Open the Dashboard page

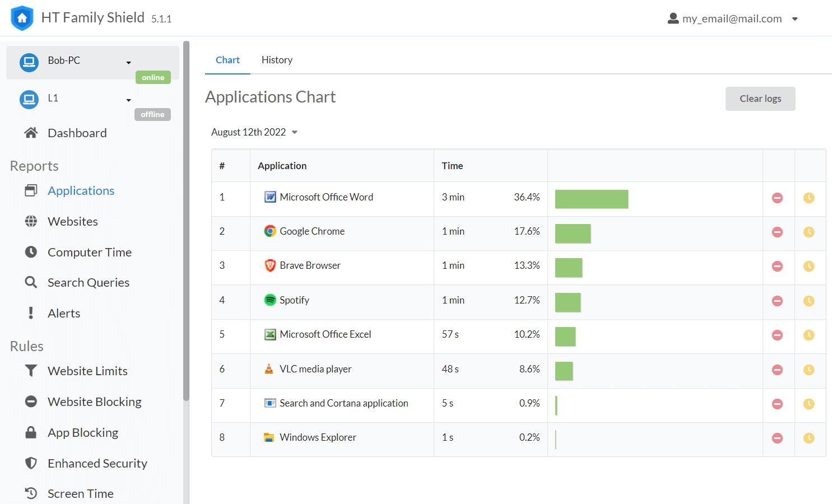[x=77, y=133]
